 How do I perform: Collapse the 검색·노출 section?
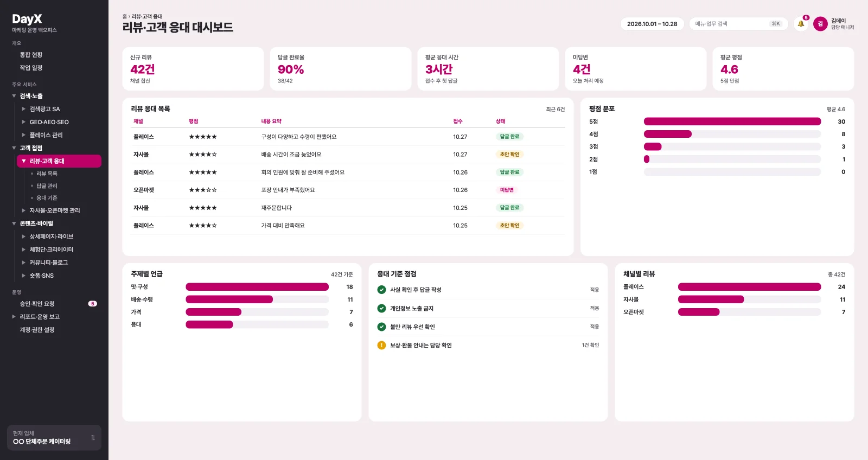14,96
